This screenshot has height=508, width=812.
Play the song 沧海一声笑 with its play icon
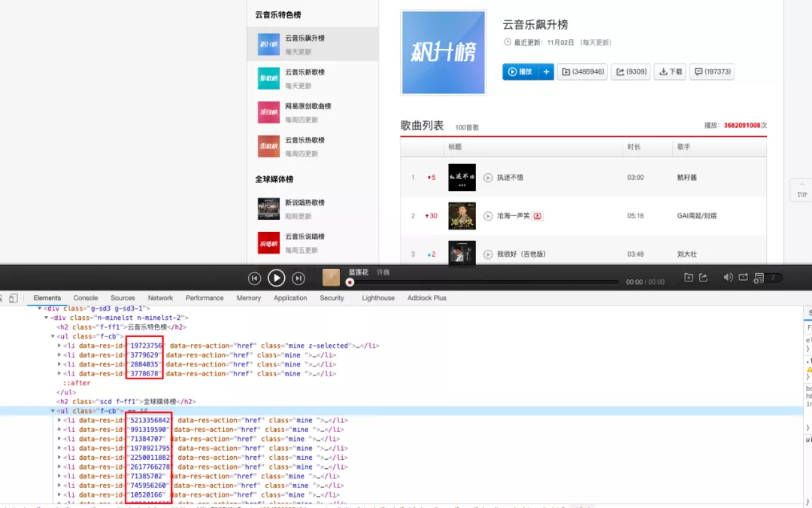tap(488, 216)
